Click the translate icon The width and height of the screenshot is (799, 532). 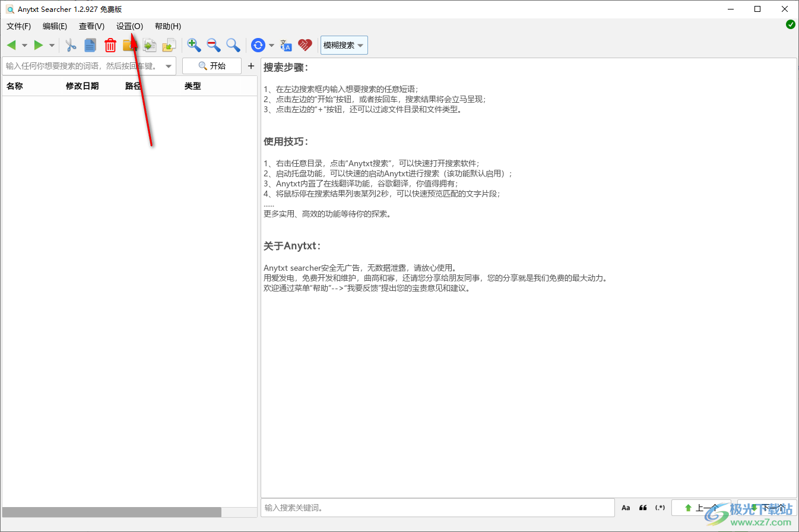click(x=286, y=45)
